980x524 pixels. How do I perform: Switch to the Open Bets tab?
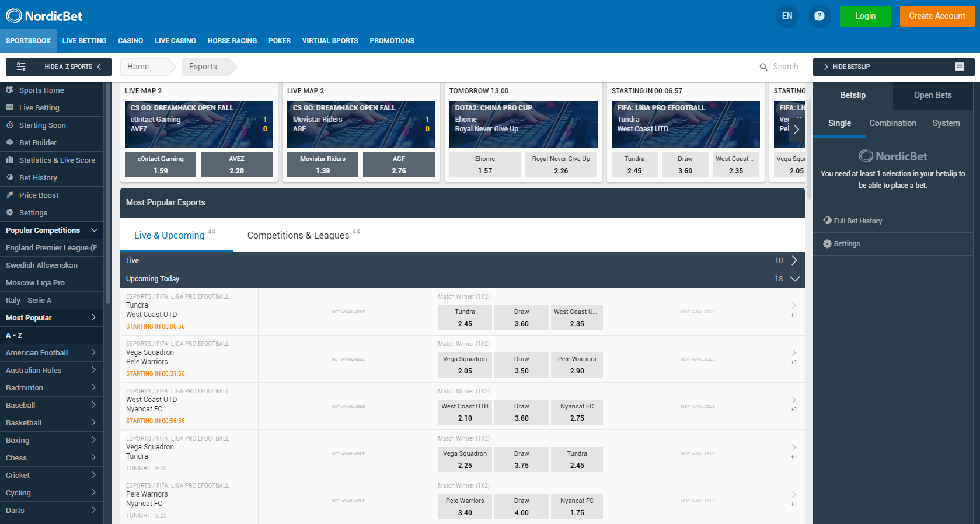(933, 95)
